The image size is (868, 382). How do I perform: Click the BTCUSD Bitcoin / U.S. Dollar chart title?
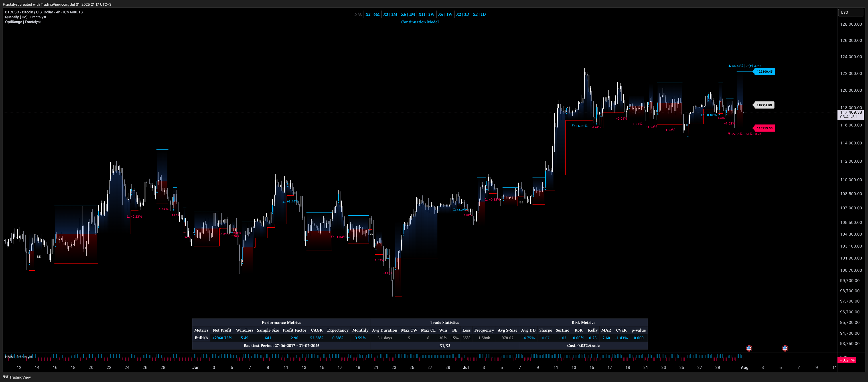[x=44, y=12]
